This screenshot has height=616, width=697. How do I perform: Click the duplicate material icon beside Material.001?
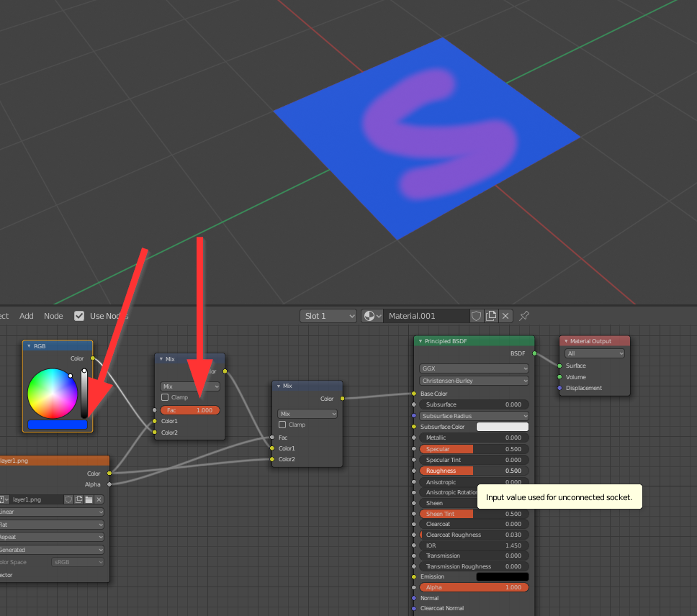click(490, 315)
